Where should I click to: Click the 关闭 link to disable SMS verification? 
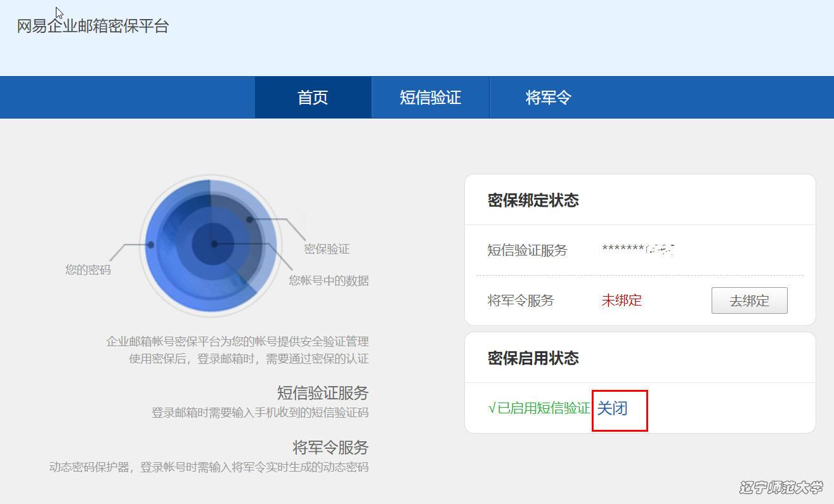pos(612,408)
